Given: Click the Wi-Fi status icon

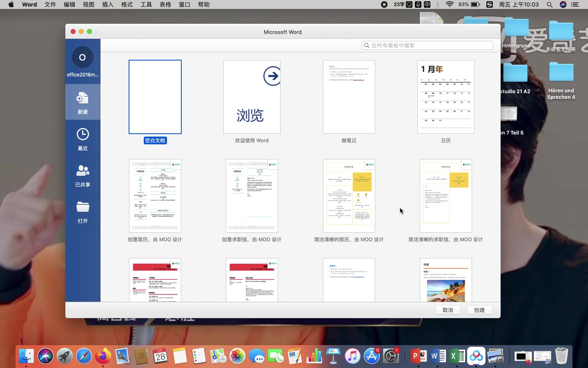Looking at the screenshot, I should 450,4.
